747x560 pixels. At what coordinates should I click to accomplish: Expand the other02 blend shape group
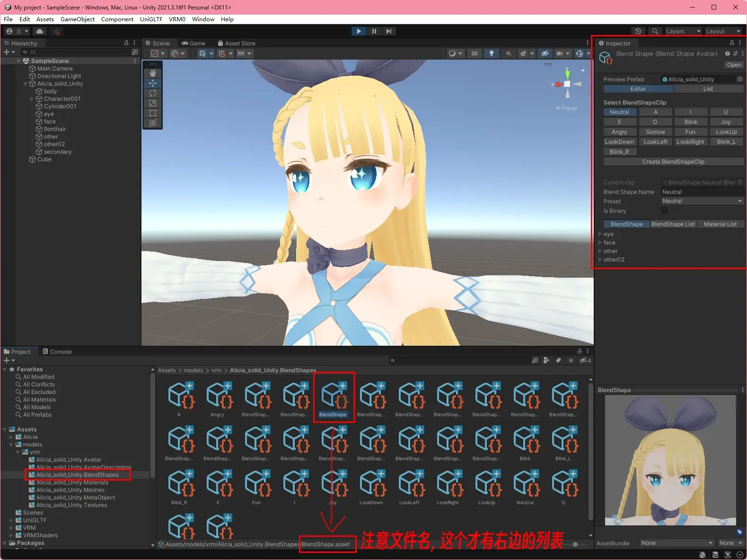(x=600, y=260)
